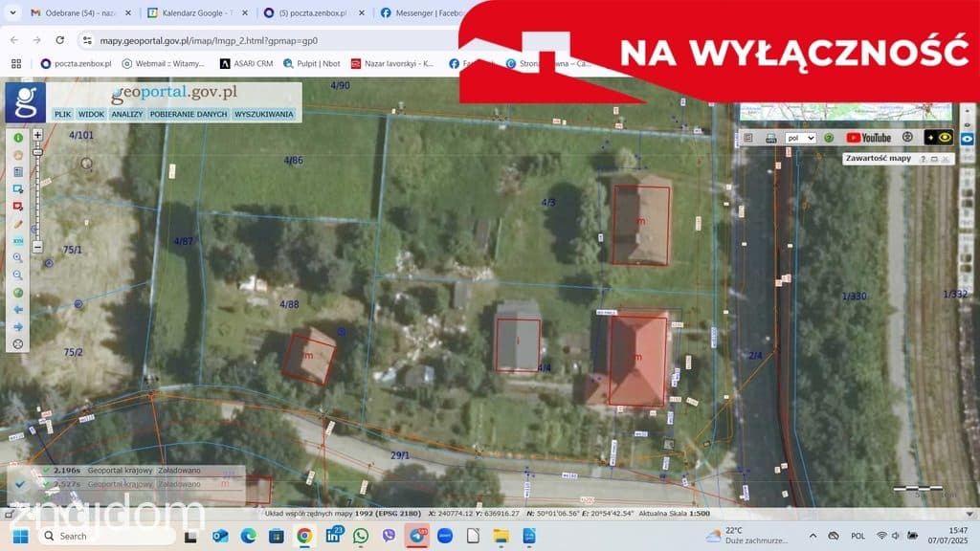The image size is (980, 551).
Task: Go to next map view arrow
Action: [x=18, y=327]
